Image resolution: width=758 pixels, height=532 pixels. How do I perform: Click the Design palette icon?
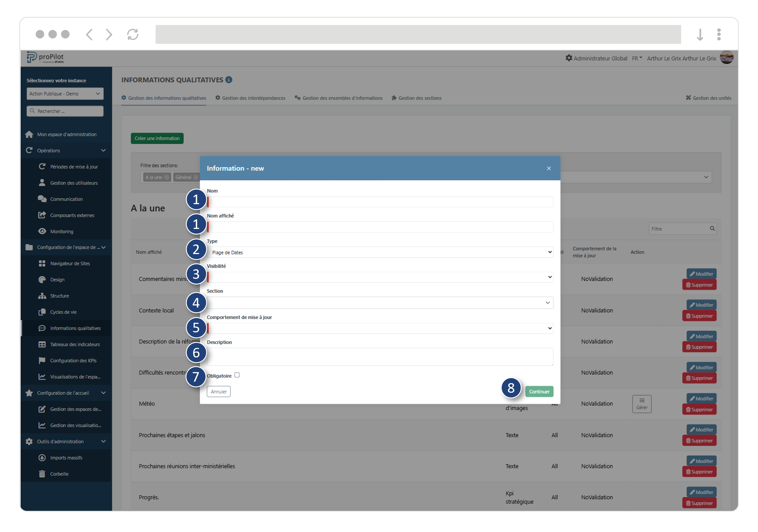42,280
